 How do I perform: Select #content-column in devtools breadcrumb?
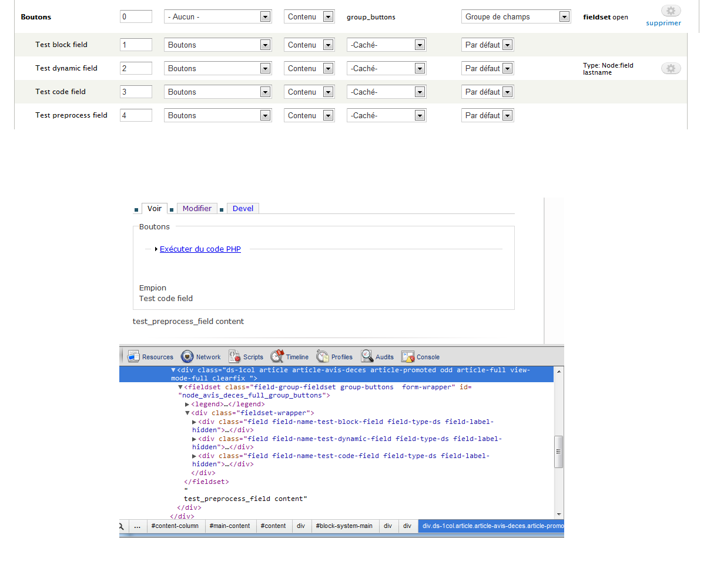pyautogui.click(x=175, y=526)
